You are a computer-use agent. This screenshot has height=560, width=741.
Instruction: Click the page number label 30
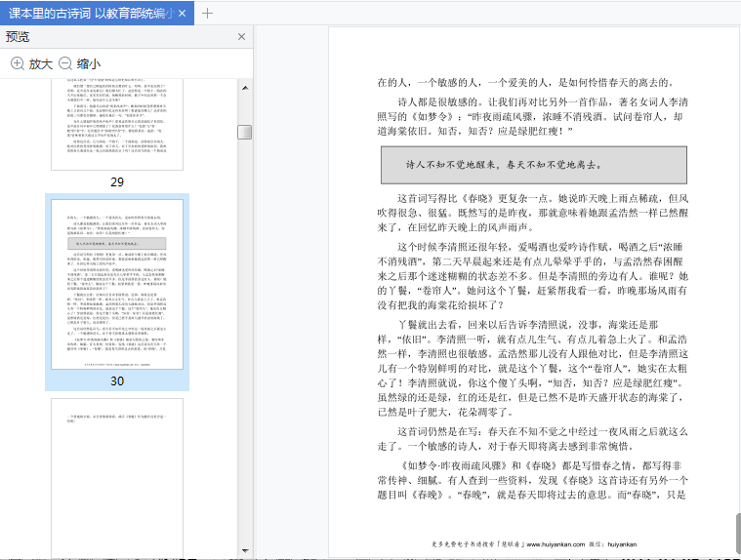click(x=117, y=381)
